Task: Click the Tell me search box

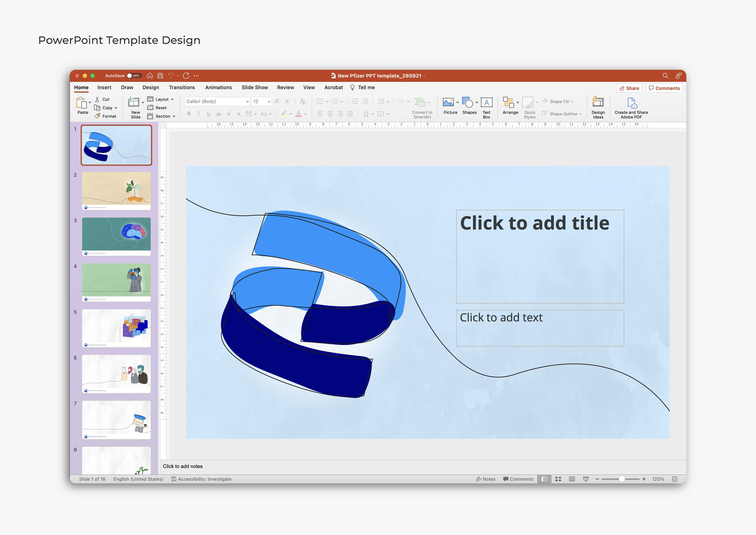Action: tap(362, 87)
